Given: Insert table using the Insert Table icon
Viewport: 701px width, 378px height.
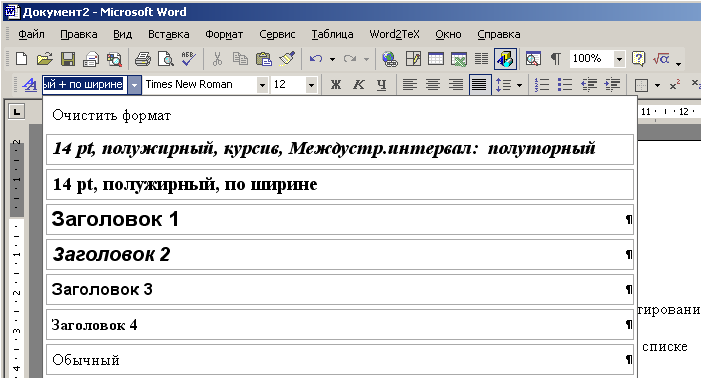Looking at the screenshot, I should point(435,59).
